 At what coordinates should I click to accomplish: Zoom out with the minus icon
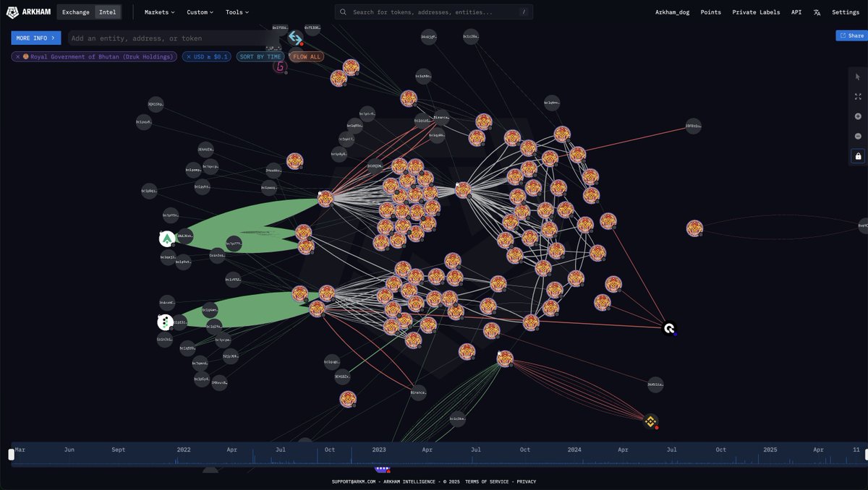(858, 136)
